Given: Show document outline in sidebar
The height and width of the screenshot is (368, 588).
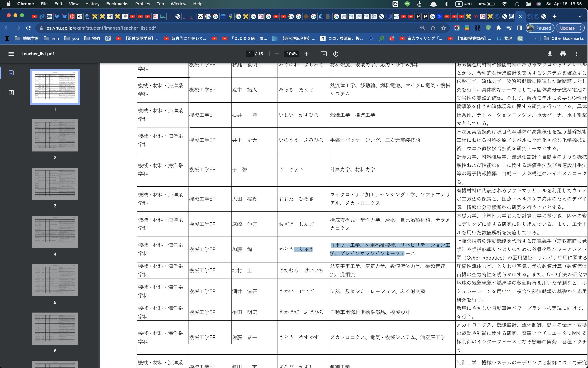Looking at the screenshot, I should coord(11,93).
